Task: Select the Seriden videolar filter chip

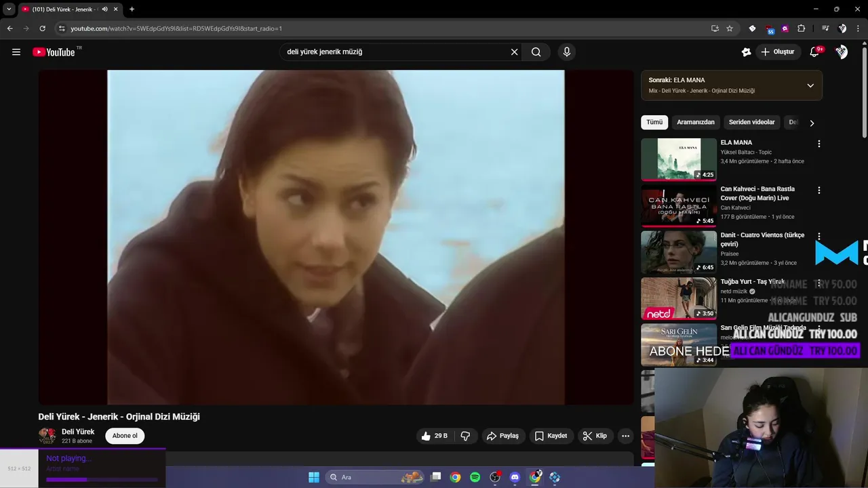Action: [x=751, y=123]
